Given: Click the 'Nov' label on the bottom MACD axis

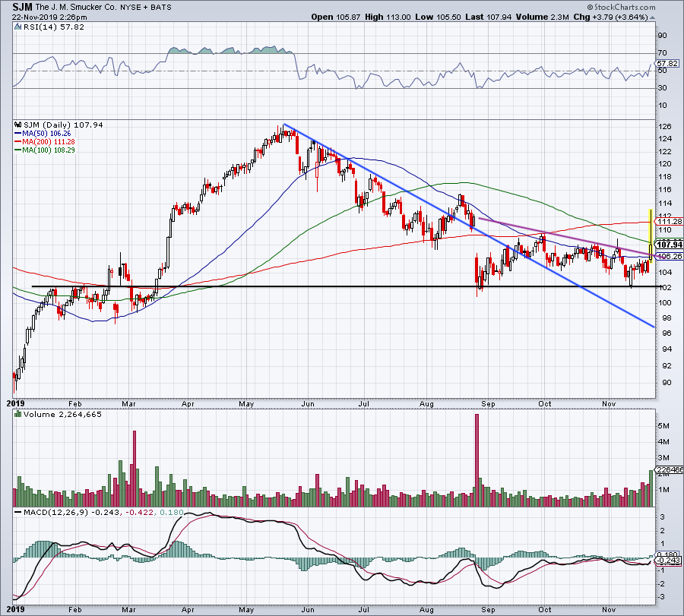Looking at the screenshot, I should [609, 609].
